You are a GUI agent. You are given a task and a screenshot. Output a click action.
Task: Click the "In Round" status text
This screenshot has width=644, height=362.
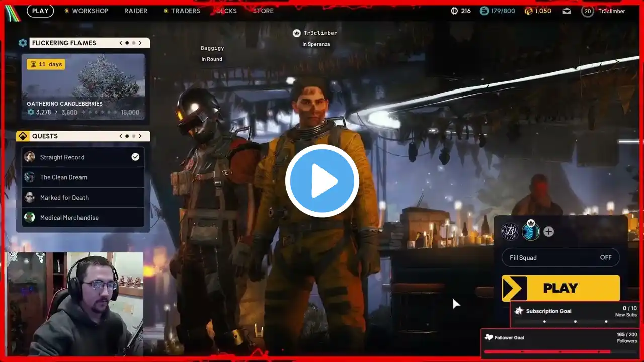[212, 59]
